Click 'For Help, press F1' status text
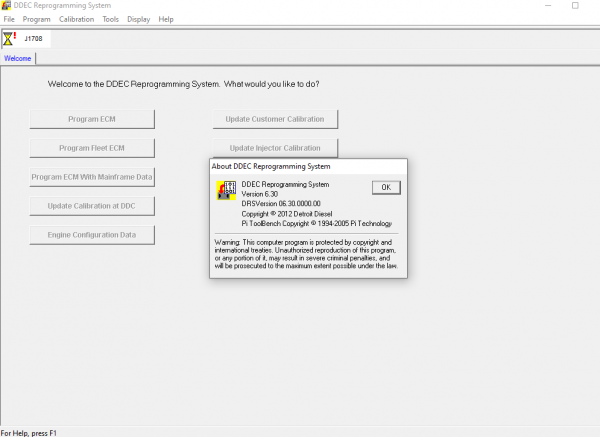Screen dimensions: 600x437 [x=29, y=433]
